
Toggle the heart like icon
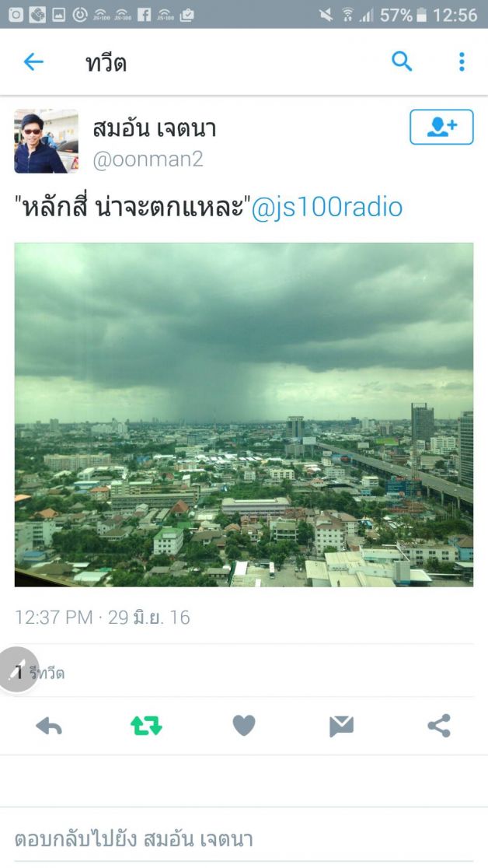244,726
